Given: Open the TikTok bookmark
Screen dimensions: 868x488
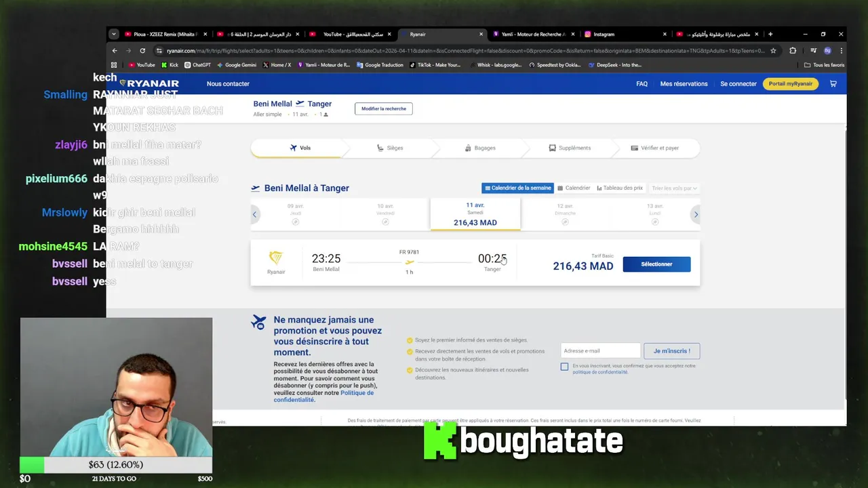Looking at the screenshot, I should pyautogui.click(x=435, y=65).
